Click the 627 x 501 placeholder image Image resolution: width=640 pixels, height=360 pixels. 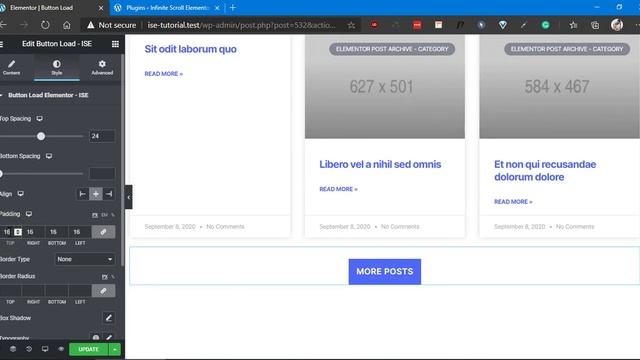point(384,87)
